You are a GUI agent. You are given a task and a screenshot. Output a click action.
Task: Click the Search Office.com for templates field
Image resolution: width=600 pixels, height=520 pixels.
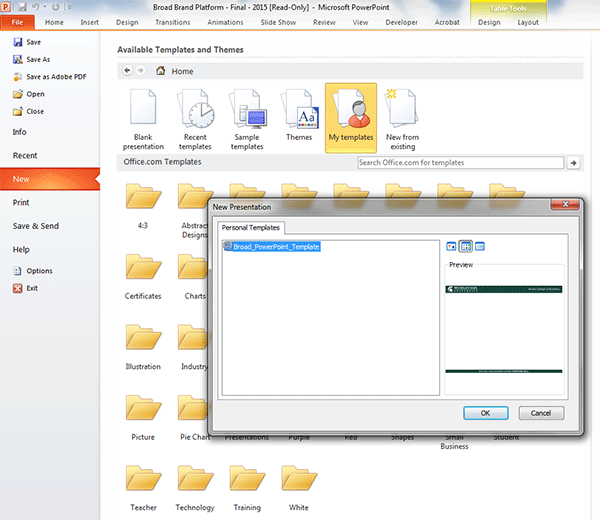[x=460, y=163]
